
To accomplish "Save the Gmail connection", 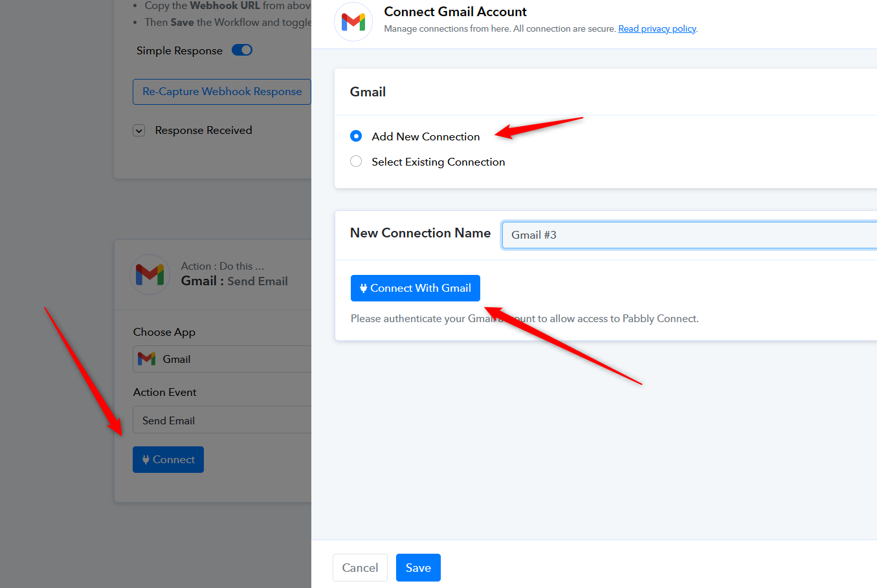I will tap(418, 567).
